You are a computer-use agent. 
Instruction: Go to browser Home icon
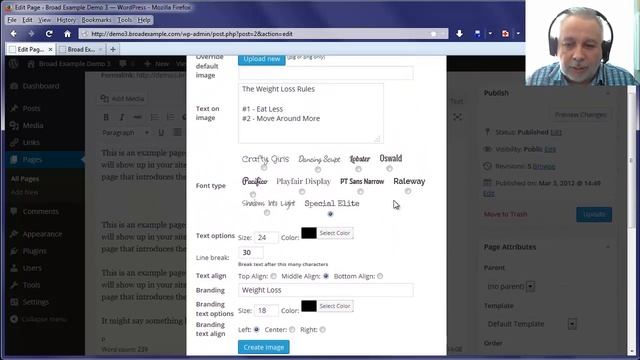[x=67, y=34]
